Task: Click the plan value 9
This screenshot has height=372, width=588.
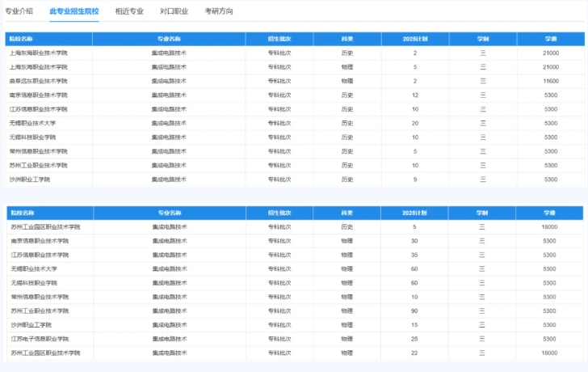Action: tap(415, 180)
